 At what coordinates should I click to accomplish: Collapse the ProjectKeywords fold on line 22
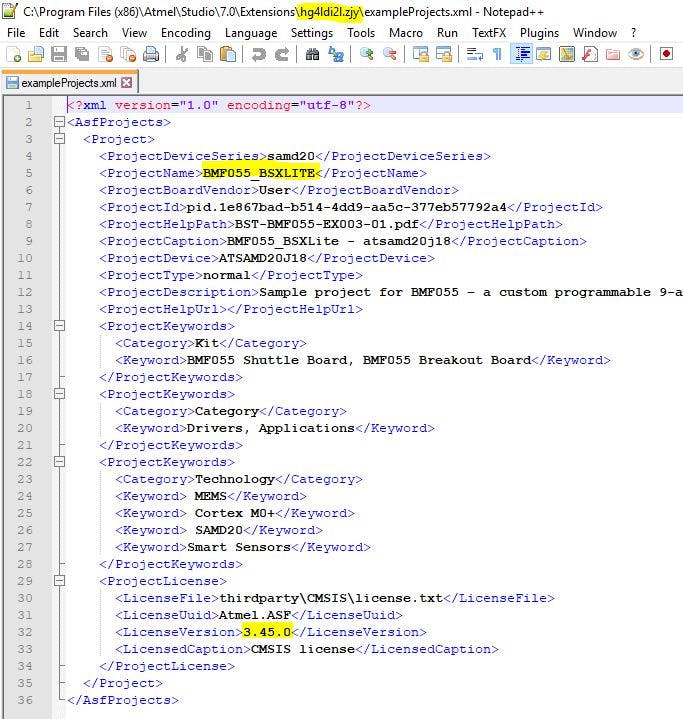pyautogui.click(x=59, y=462)
